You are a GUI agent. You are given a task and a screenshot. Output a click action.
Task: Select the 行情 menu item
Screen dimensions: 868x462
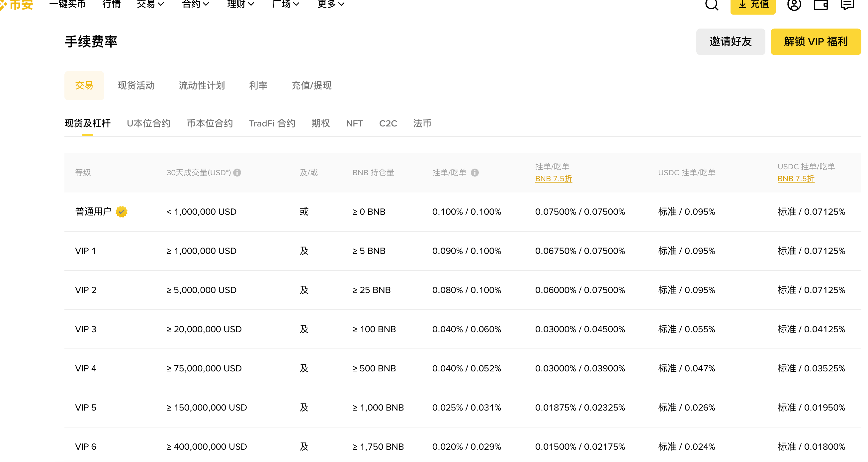click(x=111, y=4)
